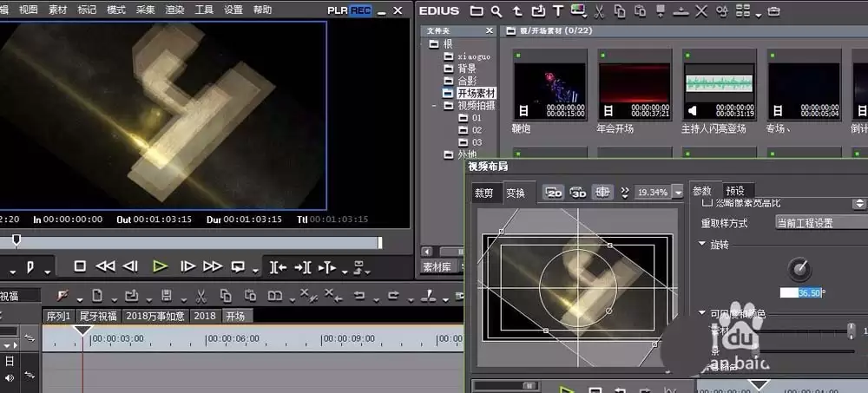This screenshot has height=393, width=868.
Task: Toggle the guide display icon beside 3D
Action: 602,192
